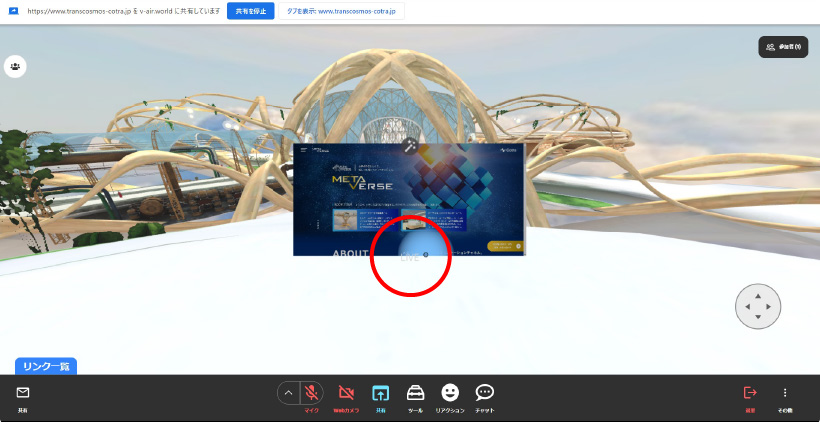Unmute the microphone (マイク)
The width and height of the screenshot is (820, 424).
click(x=312, y=393)
